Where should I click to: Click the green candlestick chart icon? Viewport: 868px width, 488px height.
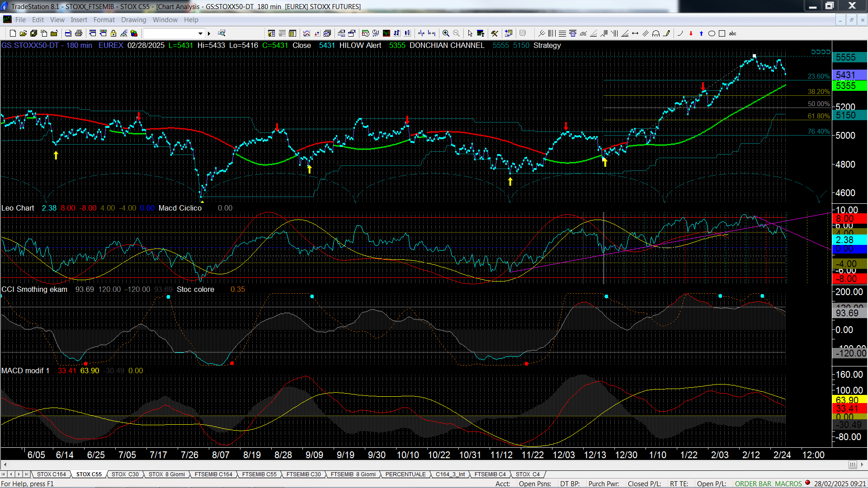[x=387, y=33]
